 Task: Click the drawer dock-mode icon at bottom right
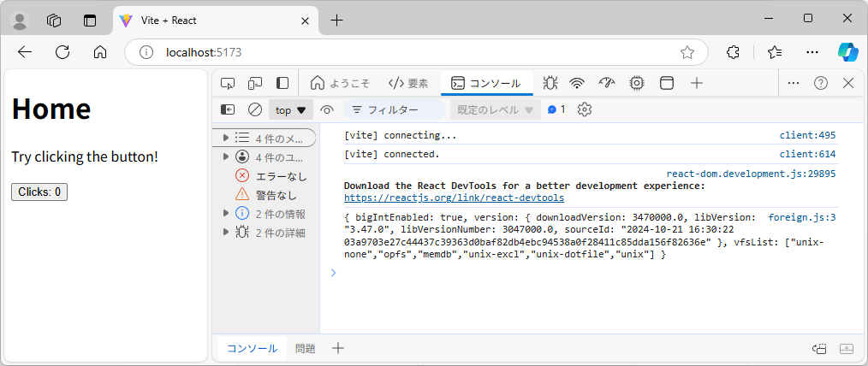coord(819,348)
